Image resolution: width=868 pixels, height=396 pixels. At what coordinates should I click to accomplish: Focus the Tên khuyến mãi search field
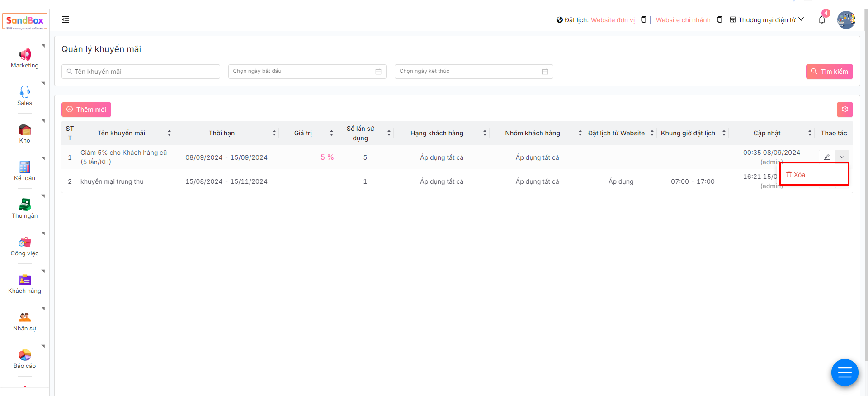point(141,72)
